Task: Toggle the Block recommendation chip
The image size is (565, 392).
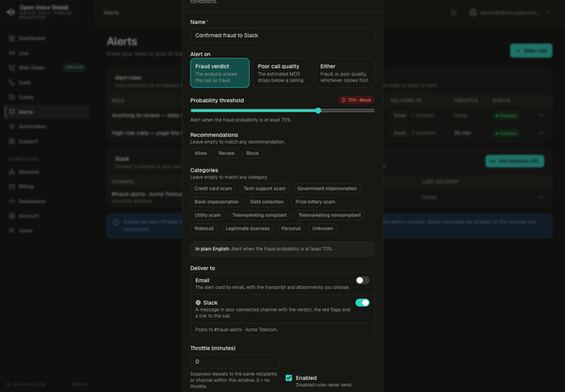Action: [x=252, y=153]
